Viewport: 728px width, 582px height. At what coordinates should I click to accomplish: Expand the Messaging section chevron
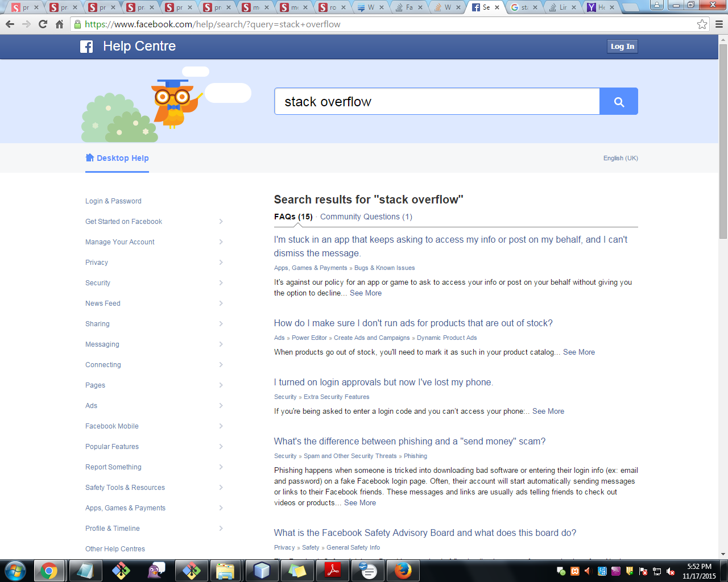pos(221,344)
